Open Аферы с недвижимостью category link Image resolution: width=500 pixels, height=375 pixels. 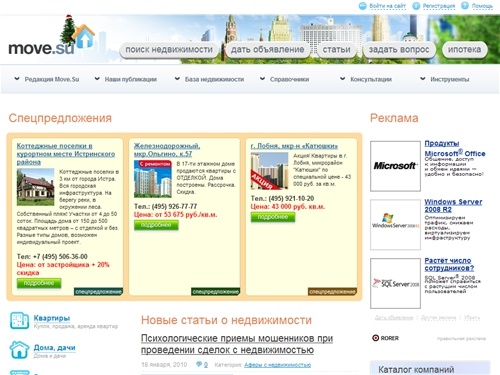click(277, 365)
